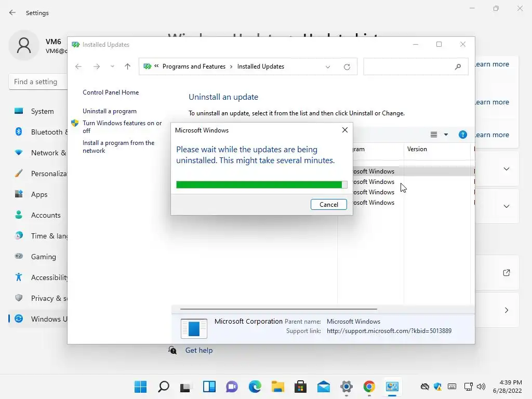Expand the lower down-chevron section in Settings
The height and width of the screenshot is (399, 532).
[506, 206]
